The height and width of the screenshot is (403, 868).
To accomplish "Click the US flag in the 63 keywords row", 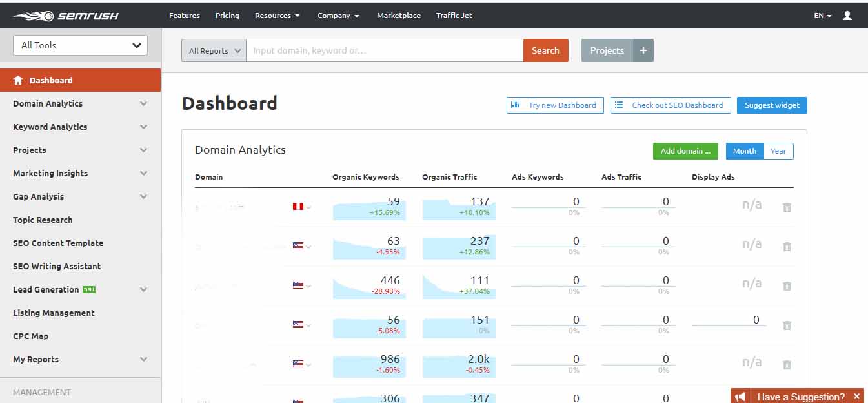I will coord(298,246).
